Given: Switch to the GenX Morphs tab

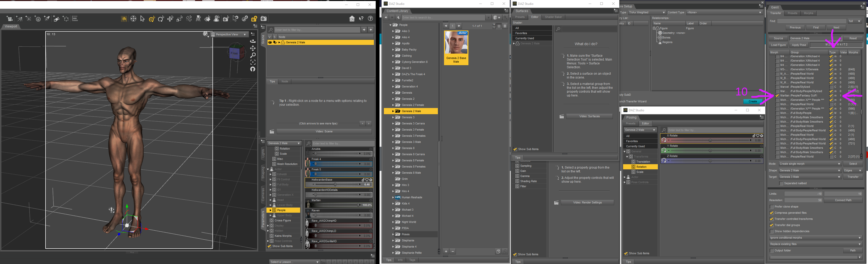Looking at the screenshot, I should [808, 13].
